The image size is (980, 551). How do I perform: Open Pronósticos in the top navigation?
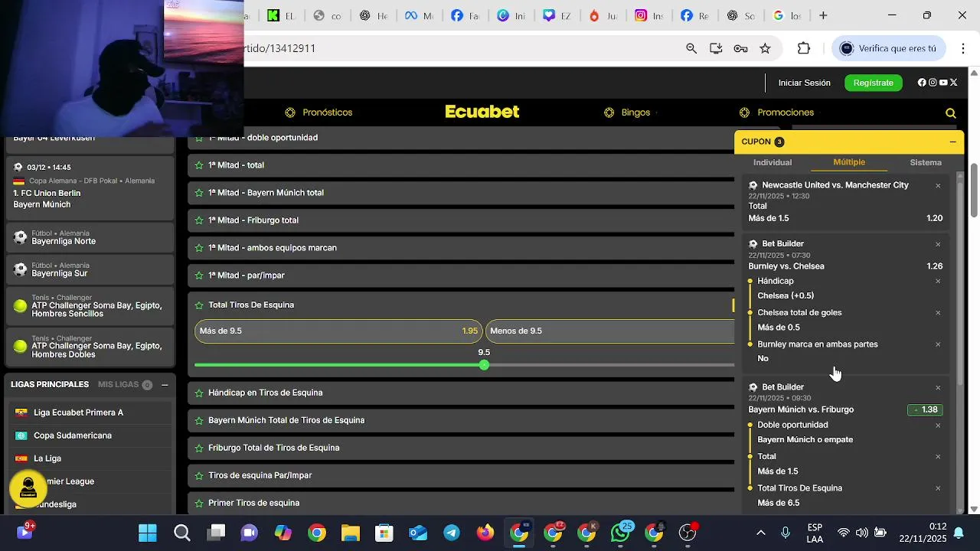[318, 112]
